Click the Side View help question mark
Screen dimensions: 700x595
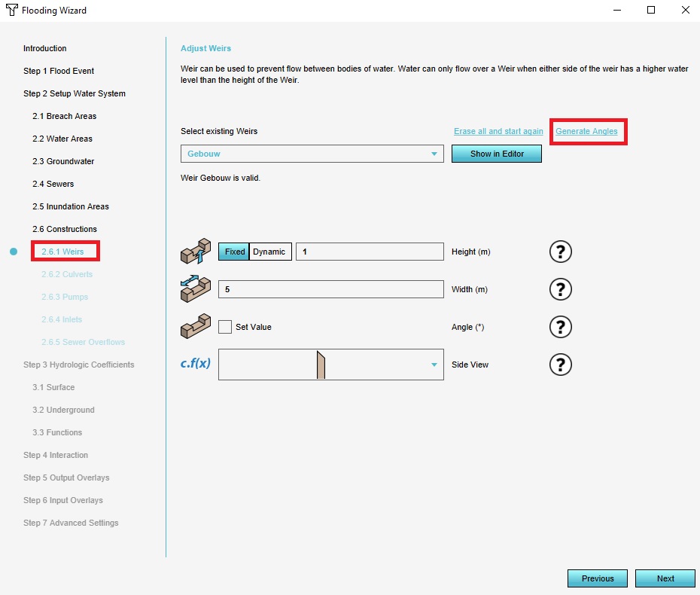561,365
